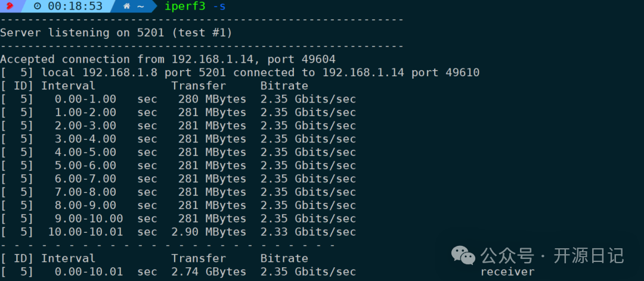Click the 00:18:53 time segment
Viewport: 644px width, 281px height.
click(75, 7)
